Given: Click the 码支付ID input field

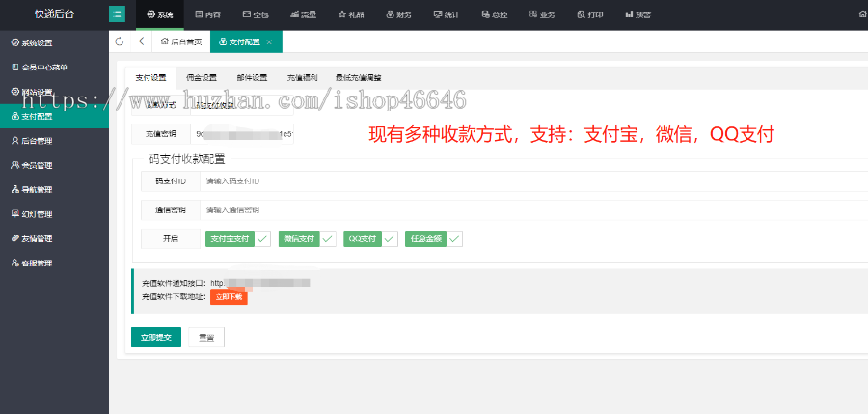Looking at the screenshot, I should (533, 181).
